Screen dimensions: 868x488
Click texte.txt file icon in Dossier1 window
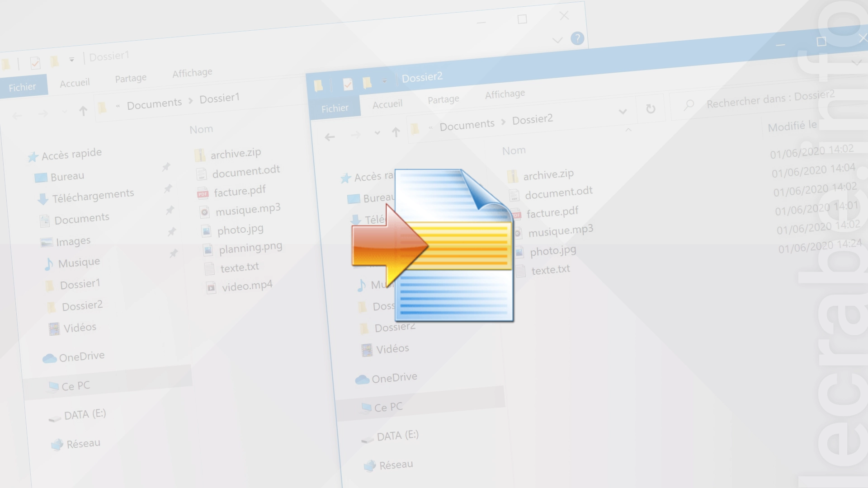209,269
